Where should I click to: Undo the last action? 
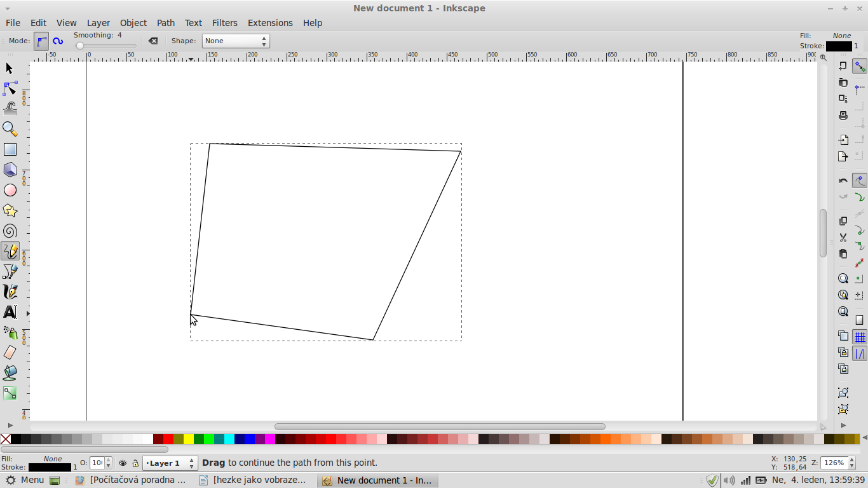coord(843,180)
